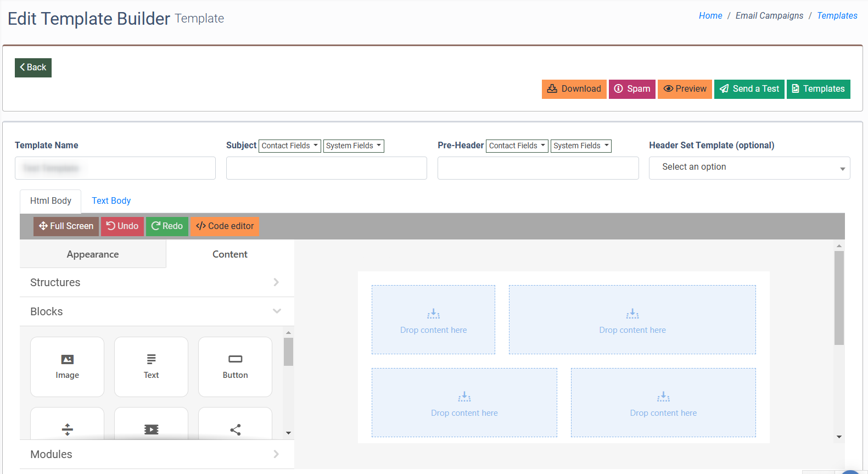Viewport: 868px width, 474px height.
Task: Expand the Structures section
Action: click(x=156, y=282)
